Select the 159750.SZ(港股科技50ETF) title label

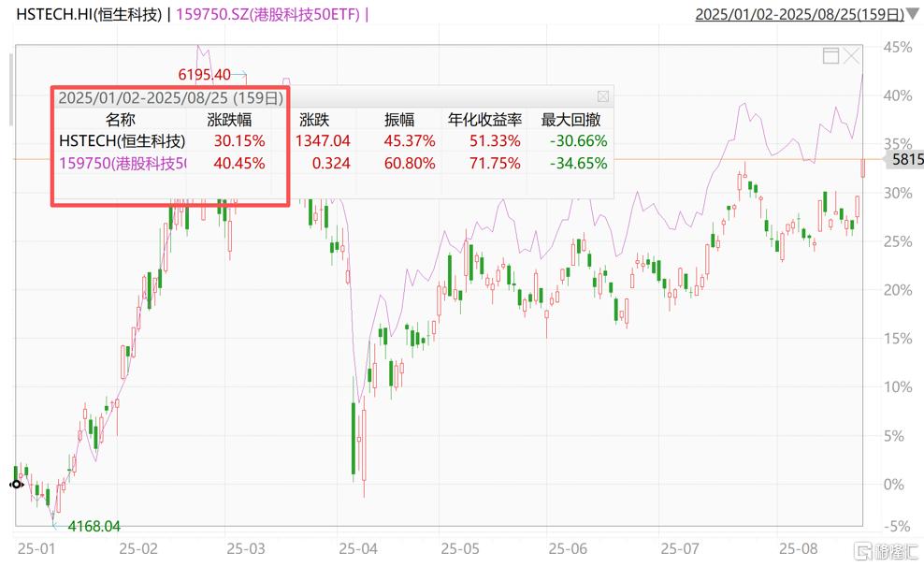pyautogui.click(x=268, y=14)
